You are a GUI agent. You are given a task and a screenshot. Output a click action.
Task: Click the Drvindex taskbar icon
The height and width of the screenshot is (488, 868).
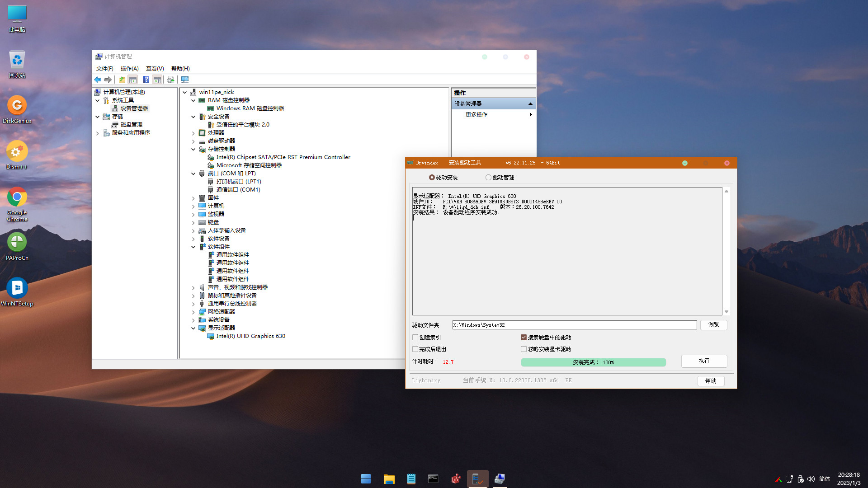[477, 479]
